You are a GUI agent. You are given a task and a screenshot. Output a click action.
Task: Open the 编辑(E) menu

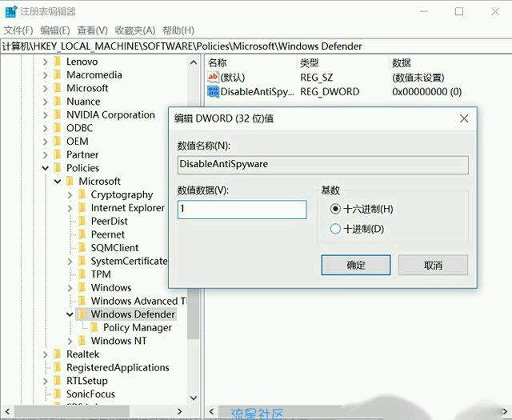[55, 30]
